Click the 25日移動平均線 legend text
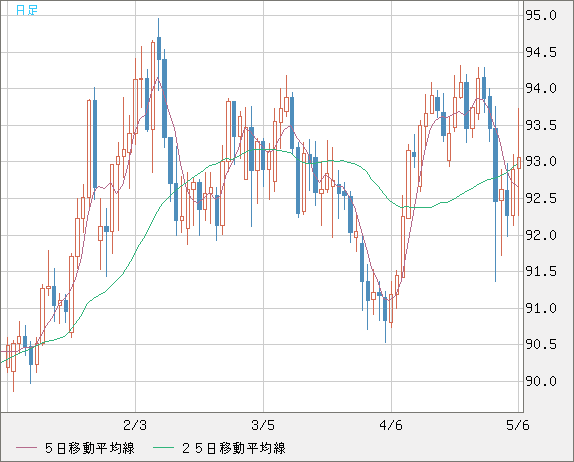The width and height of the screenshot is (574, 462). pos(234,448)
